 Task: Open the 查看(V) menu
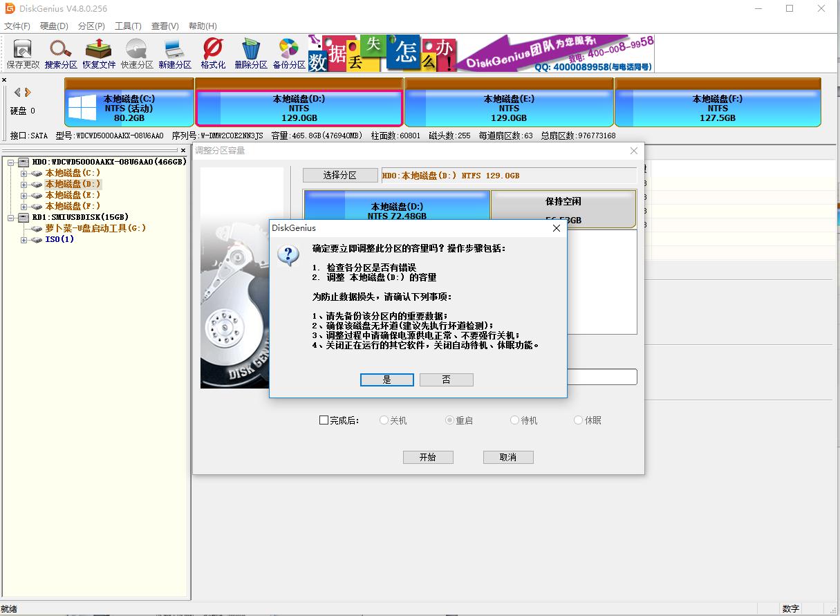pos(163,26)
